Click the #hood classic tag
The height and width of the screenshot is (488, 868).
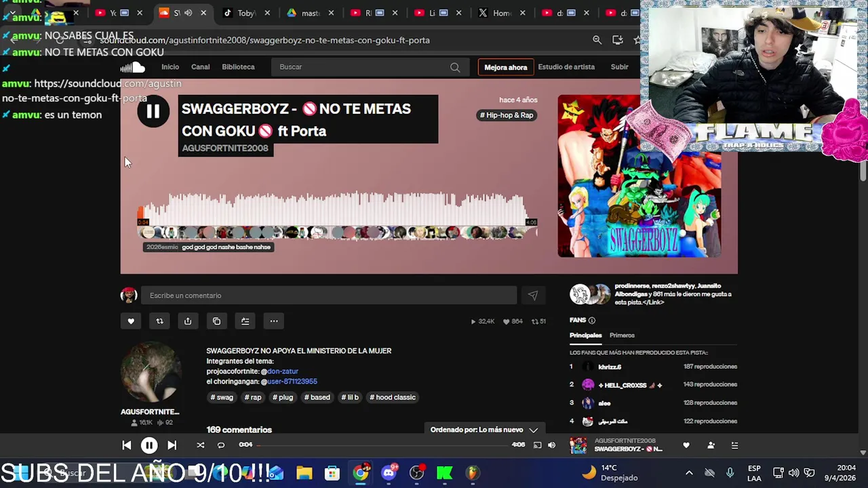393,397
